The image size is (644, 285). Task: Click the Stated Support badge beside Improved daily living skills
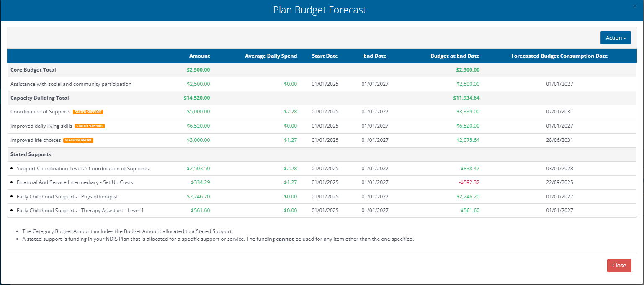90,126
